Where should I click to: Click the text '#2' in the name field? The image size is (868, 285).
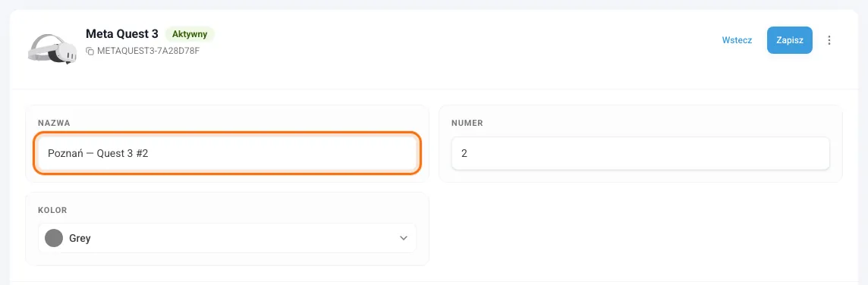[x=142, y=153]
